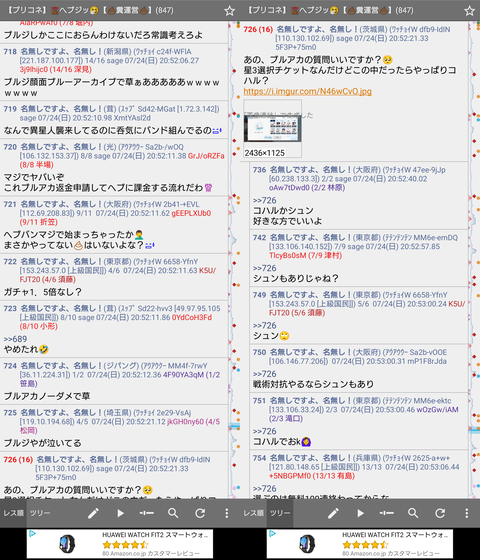Open the 2436×1125 image thumbnail
This screenshot has width=480, height=560.
point(272,129)
